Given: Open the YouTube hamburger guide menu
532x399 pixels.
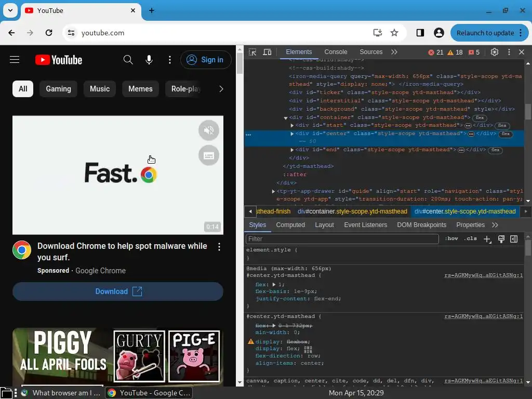Looking at the screenshot, I should 15,60.
